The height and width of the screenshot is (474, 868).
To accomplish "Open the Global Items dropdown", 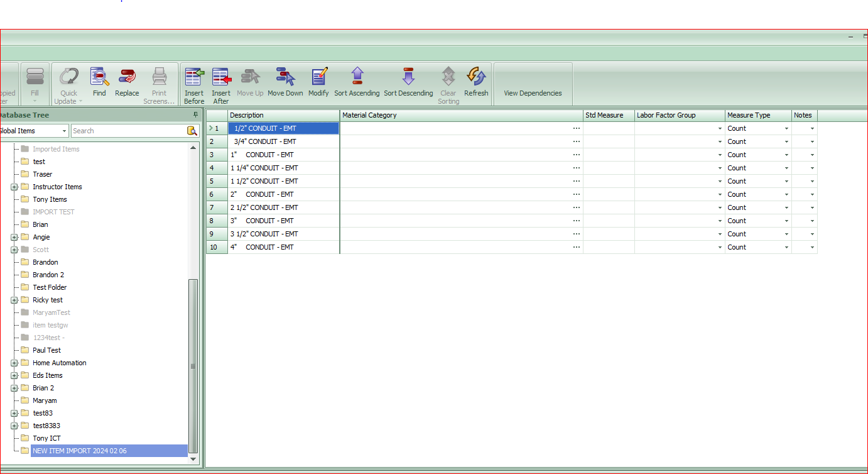I will point(63,131).
